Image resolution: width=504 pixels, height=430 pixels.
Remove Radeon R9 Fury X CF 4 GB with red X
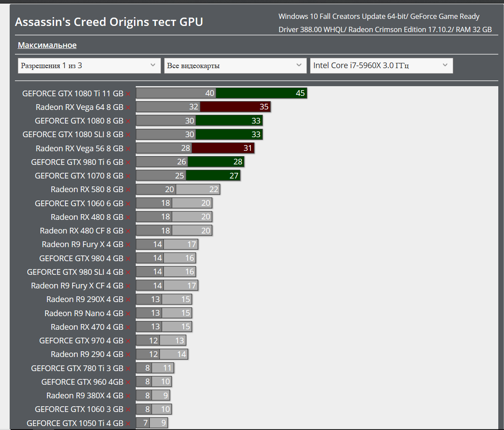click(128, 286)
